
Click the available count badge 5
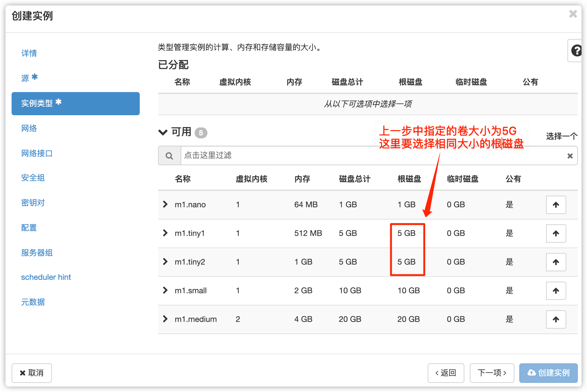click(x=201, y=133)
